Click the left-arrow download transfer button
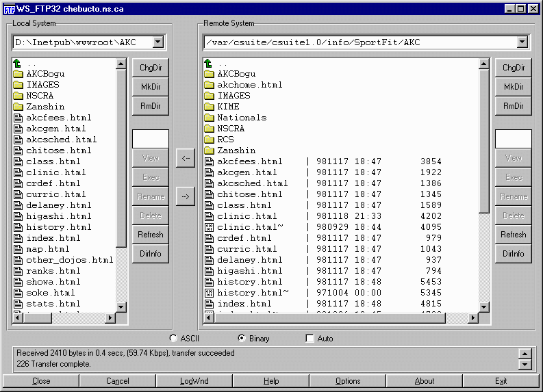This screenshot has height=392, width=543. [186, 158]
